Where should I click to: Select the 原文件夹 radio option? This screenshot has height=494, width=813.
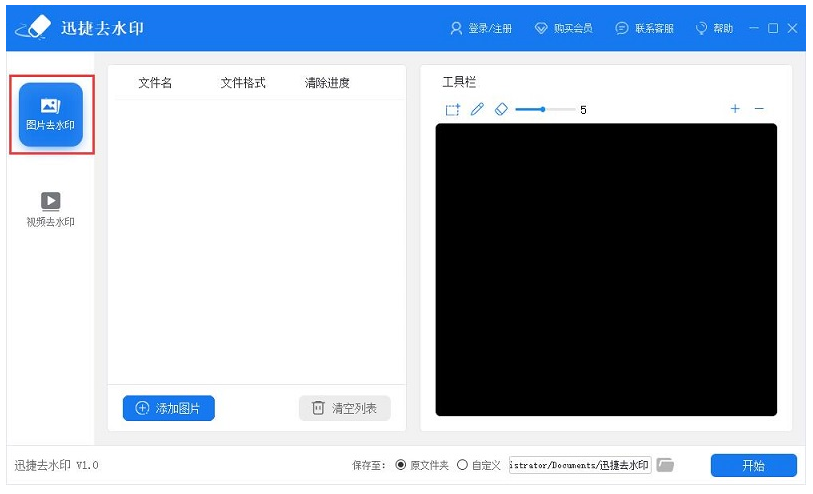click(400, 464)
